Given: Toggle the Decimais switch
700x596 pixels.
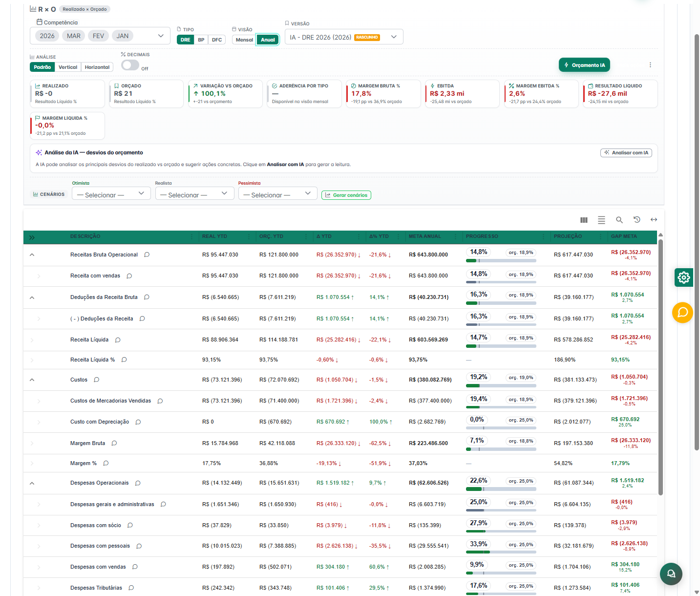Looking at the screenshot, I should click(130, 65).
